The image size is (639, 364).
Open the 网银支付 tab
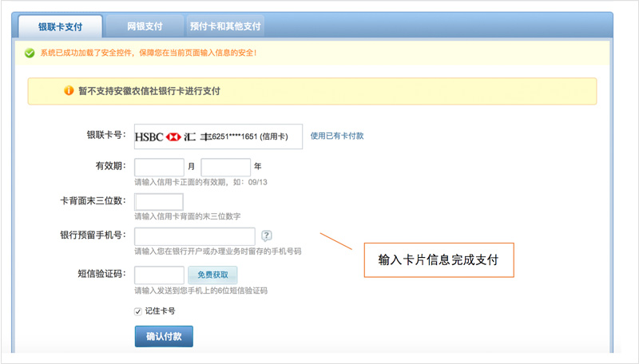(x=145, y=26)
